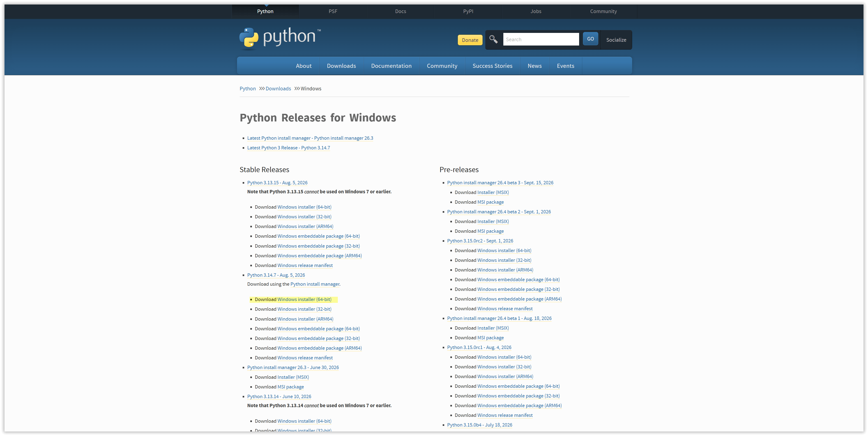Open the Community top bar tab
The height and width of the screenshot is (436, 868).
[603, 11]
